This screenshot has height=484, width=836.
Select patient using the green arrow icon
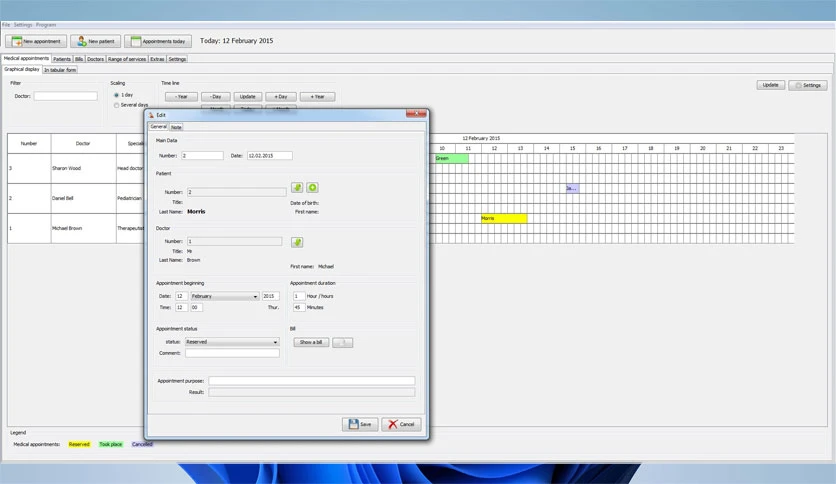point(297,187)
